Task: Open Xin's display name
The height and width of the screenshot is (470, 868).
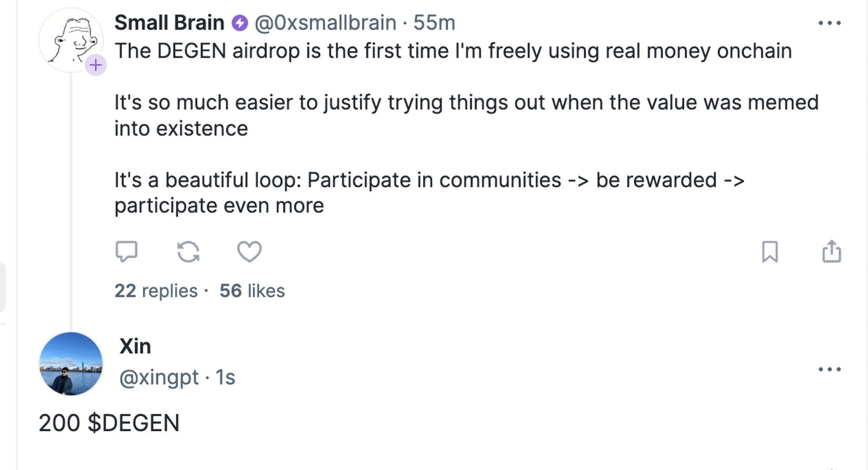Action: [135, 346]
